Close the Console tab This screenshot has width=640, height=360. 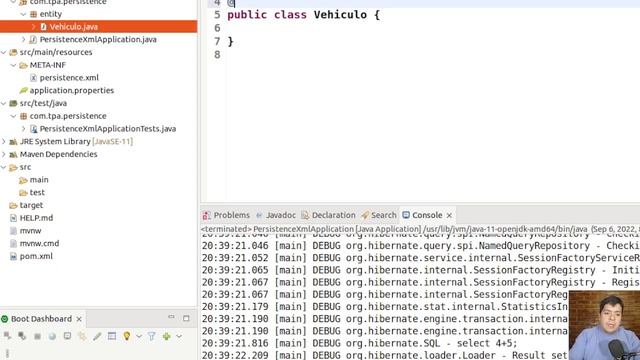pyautogui.click(x=449, y=215)
